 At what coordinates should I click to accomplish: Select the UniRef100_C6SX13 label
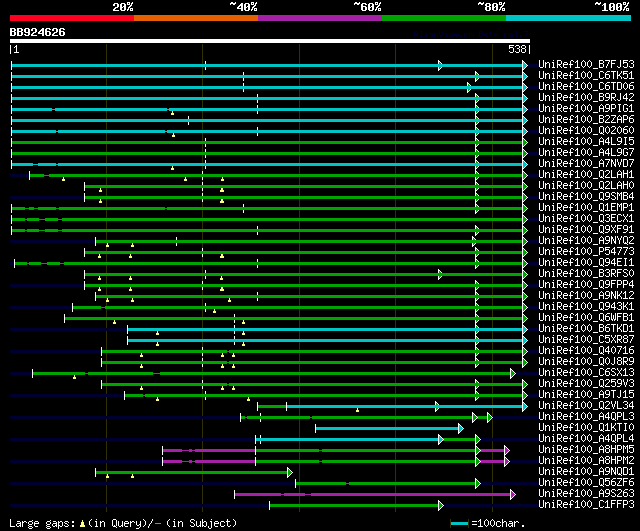coord(586,373)
